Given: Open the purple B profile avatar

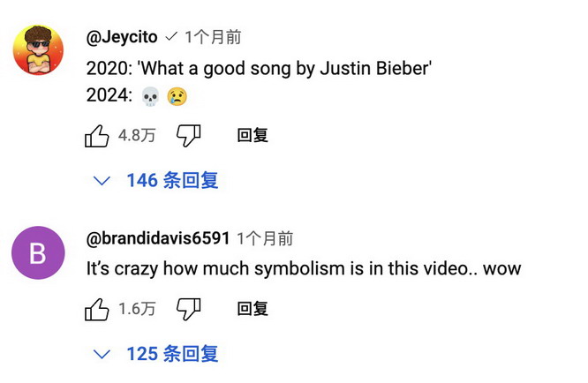Looking at the screenshot, I should 38,253.
